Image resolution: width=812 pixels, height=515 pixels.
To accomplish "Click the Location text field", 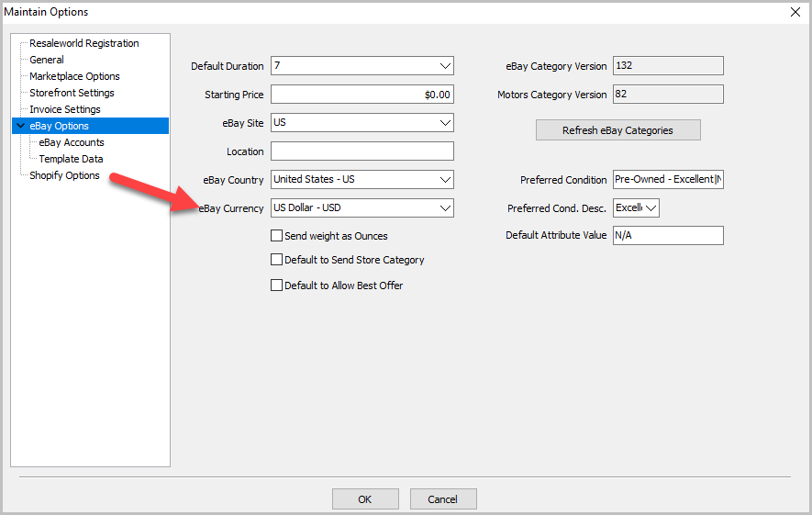I will click(362, 151).
